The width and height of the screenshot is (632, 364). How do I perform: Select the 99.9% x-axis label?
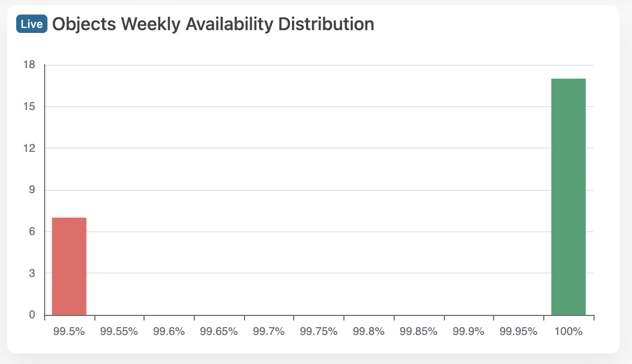click(x=468, y=331)
